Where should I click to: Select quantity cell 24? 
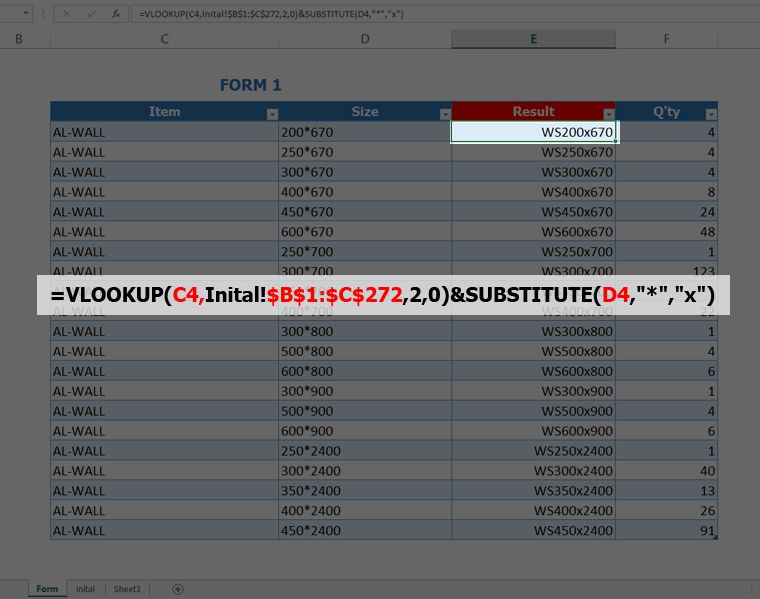click(x=666, y=212)
